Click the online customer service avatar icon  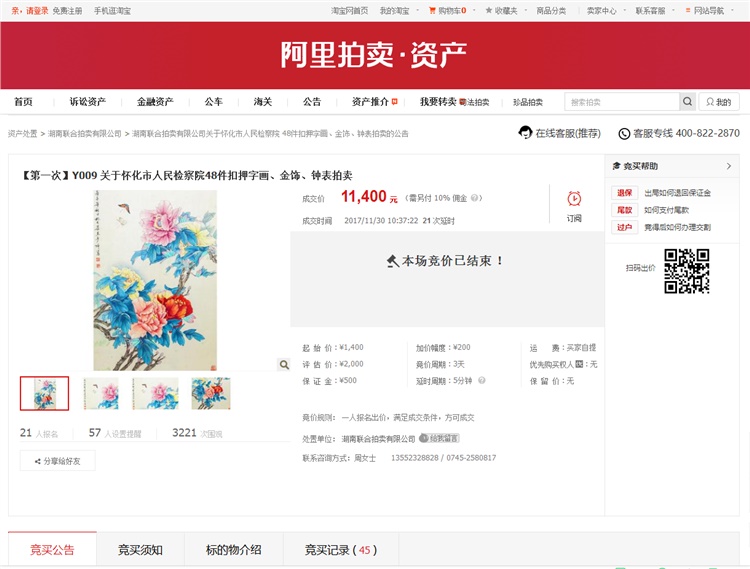point(525,132)
